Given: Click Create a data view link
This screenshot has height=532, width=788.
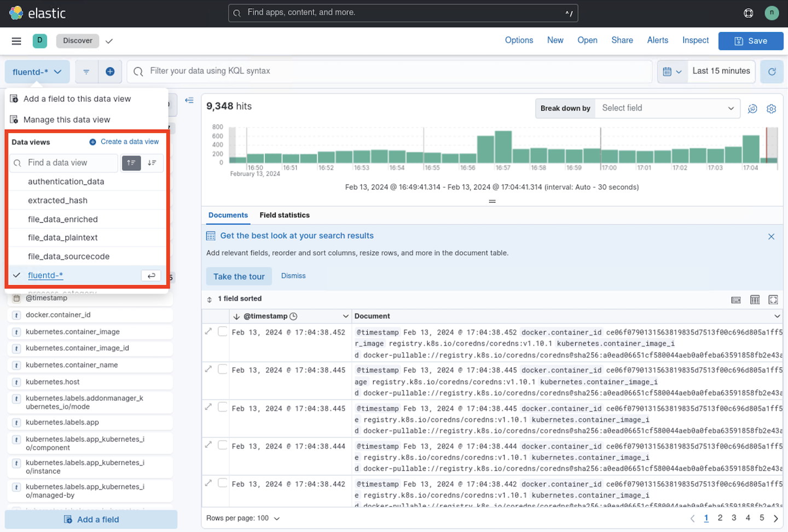Looking at the screenshot, I should (124, 142).
